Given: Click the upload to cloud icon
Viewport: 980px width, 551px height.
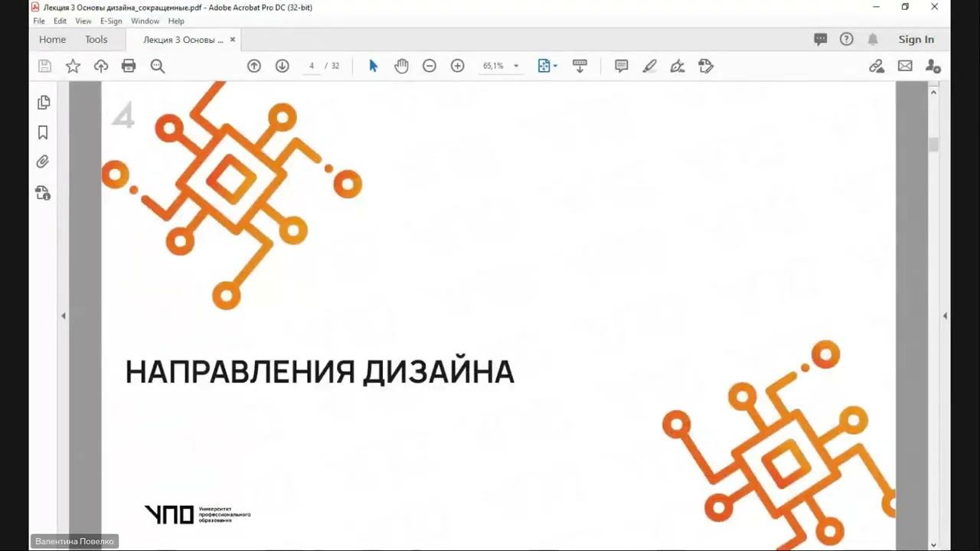Looking at the screenshot, I should pyautogui.click(x=101, y=66).
